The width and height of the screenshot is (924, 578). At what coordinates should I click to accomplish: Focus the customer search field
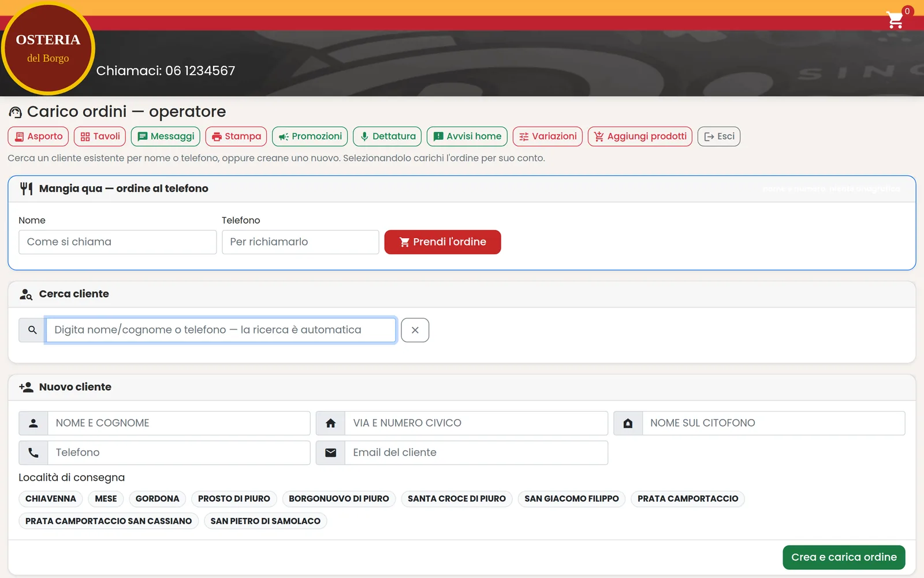[221, 330]
